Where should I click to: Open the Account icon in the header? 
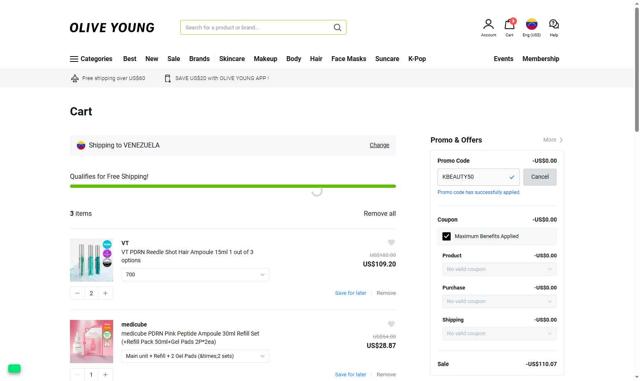click(488, 27)
